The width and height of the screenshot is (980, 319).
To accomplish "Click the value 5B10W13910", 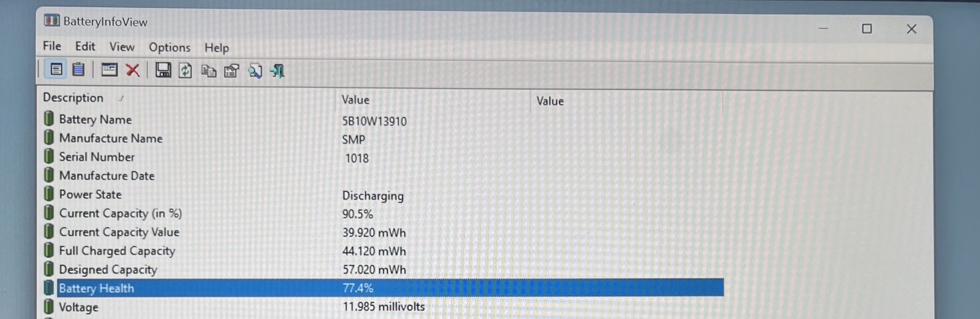I will [374, 121].
